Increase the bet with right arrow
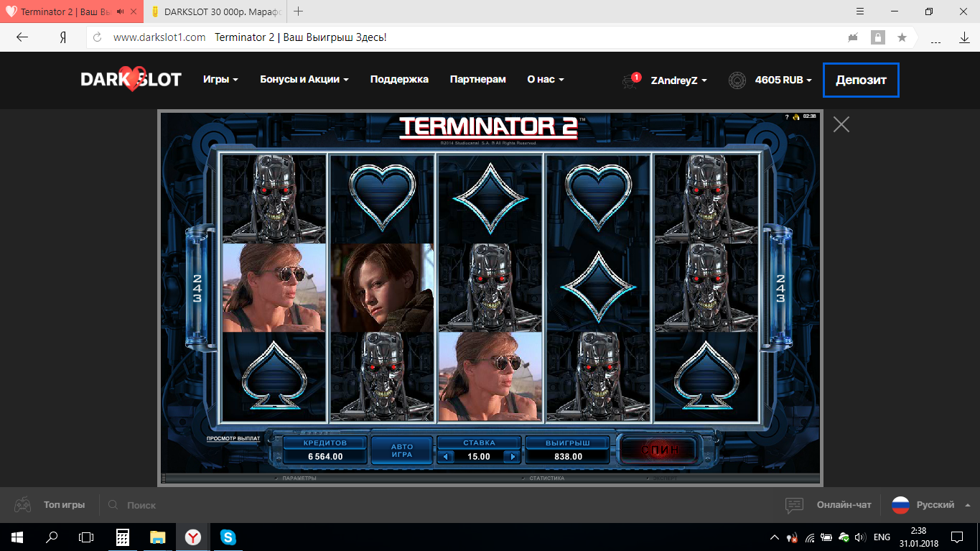This screenshot has height=551, width=980. pos(513,456)
